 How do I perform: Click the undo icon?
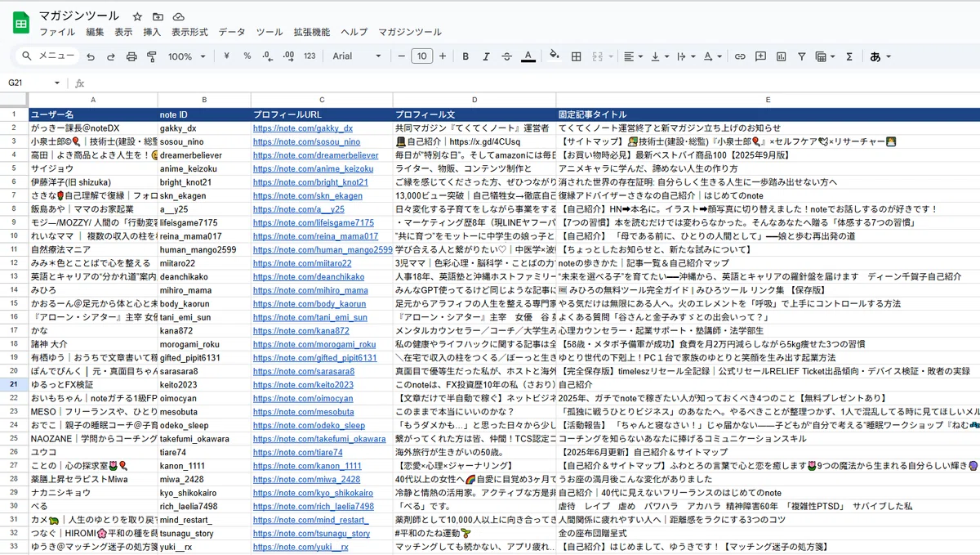[x=90, y=56]
